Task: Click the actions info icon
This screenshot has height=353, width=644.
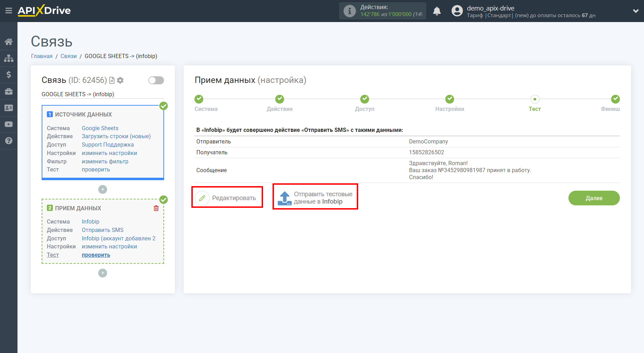Action: [x=349, y=11]
